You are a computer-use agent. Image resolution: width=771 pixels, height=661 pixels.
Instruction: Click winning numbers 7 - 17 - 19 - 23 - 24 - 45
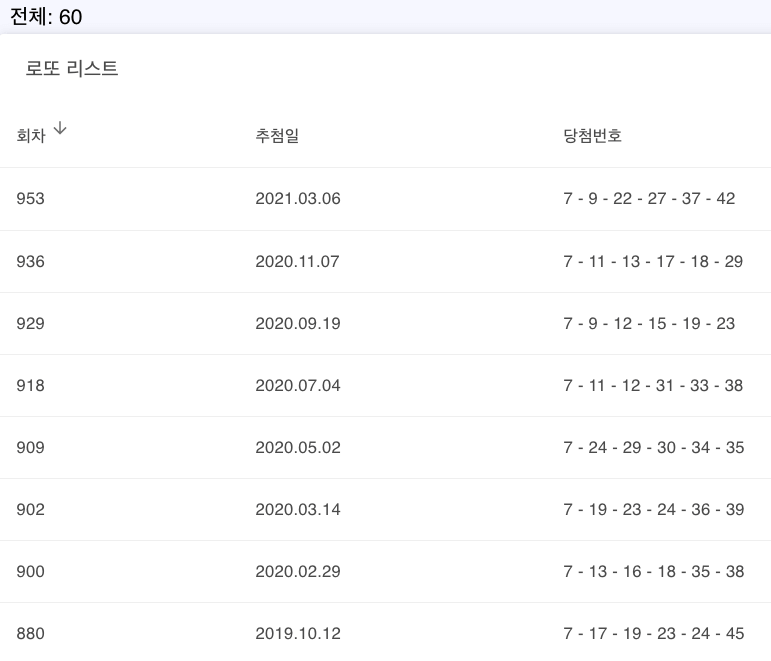(x=653, y=633)
